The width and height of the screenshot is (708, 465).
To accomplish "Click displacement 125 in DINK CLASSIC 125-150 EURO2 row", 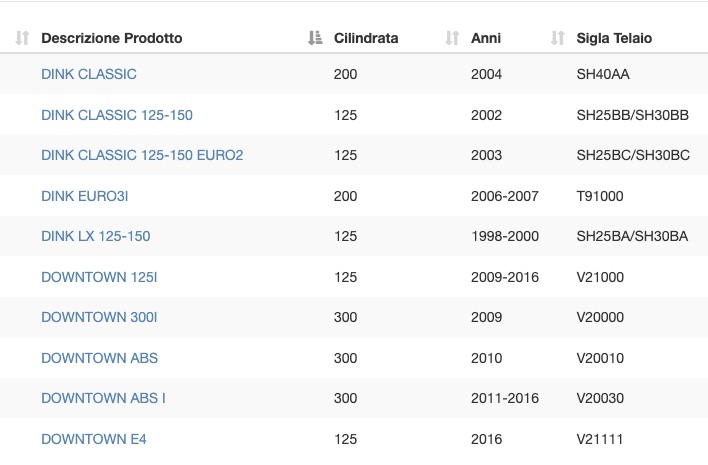I will click(x=345, y=155).
